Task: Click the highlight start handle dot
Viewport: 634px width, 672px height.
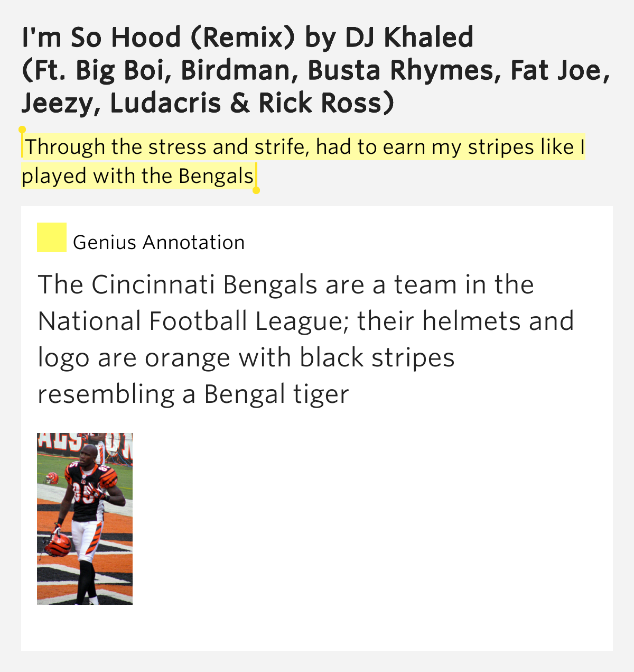Action: click(22, 130)
